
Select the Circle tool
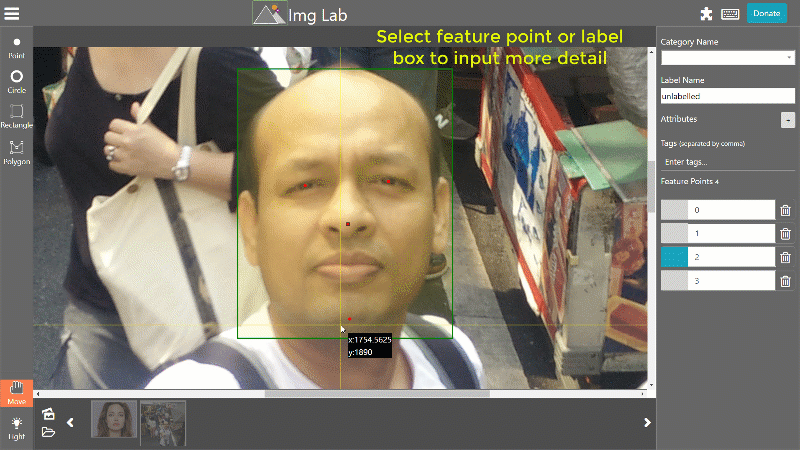[x=16, y=82]
